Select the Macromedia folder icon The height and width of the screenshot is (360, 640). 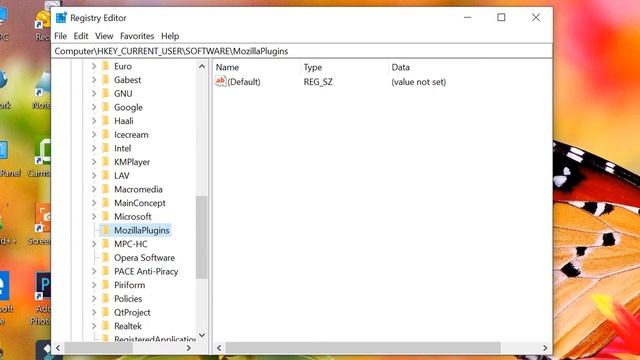pos(105,189)
